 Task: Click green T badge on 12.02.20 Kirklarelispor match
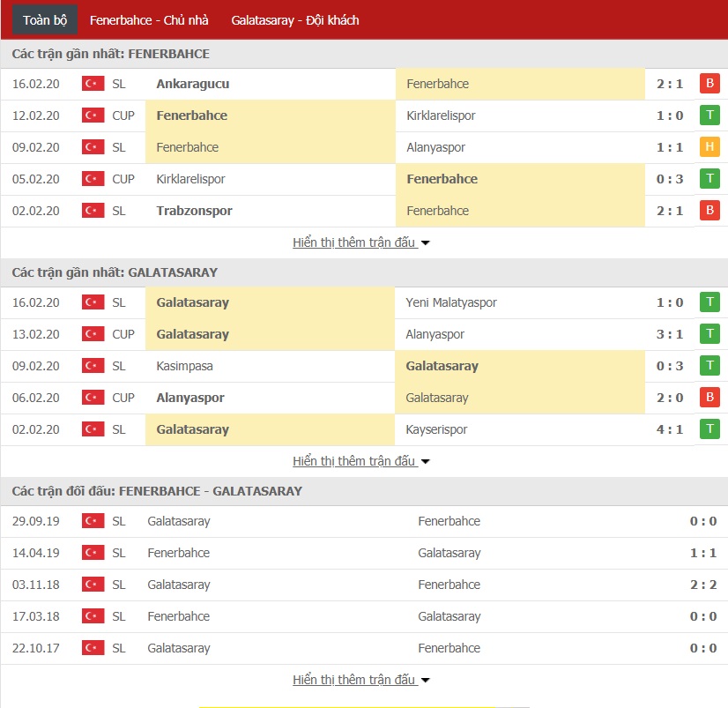tap(709, 115)
